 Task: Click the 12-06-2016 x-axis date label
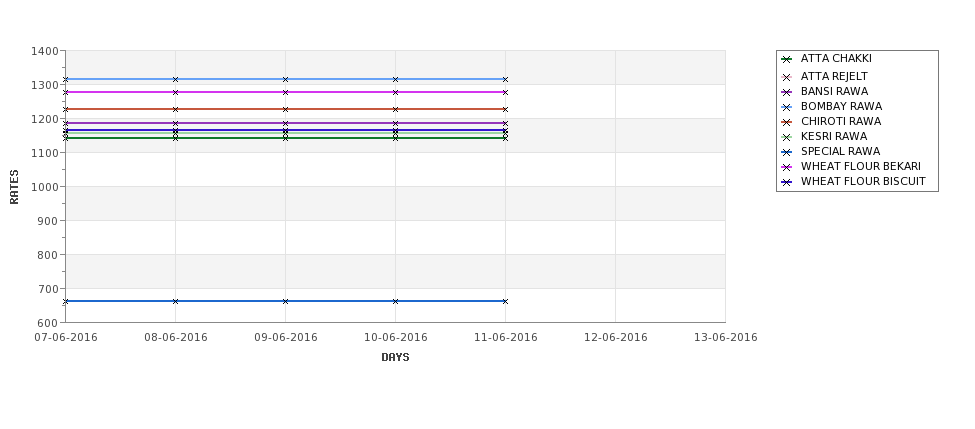click(616, 338)
